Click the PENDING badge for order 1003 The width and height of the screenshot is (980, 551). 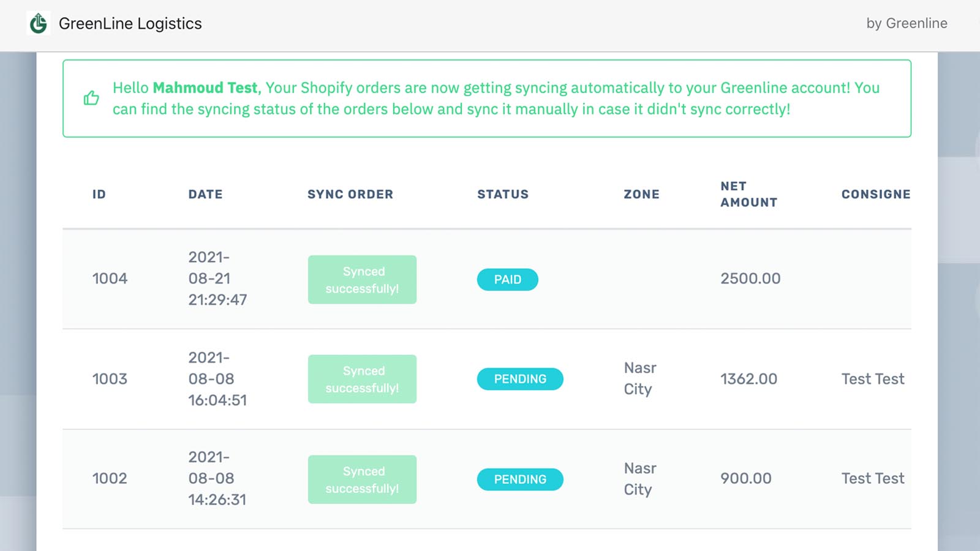point(519,379)
